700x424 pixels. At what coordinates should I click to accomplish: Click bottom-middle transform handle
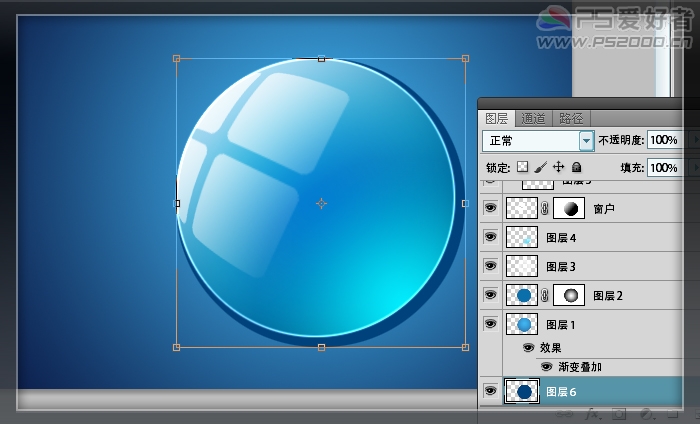coord(321,347)
